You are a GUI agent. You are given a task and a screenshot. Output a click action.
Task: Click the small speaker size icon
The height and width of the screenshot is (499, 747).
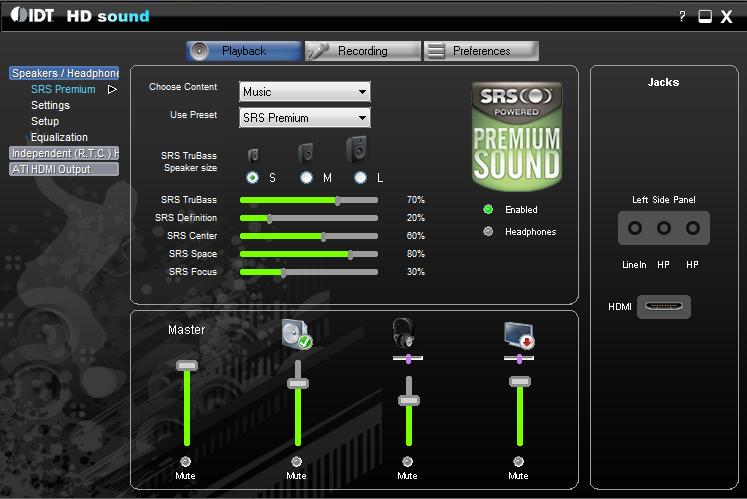[253, 155]
